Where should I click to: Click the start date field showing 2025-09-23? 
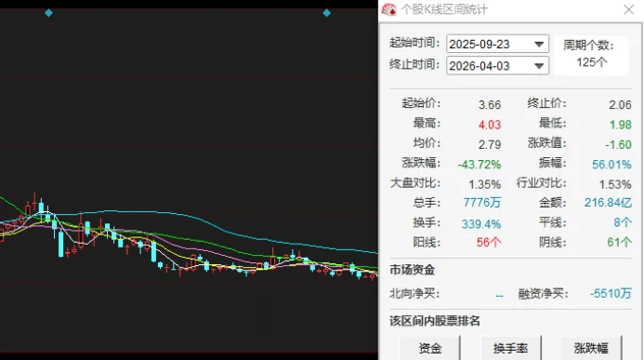click(497, 44)
